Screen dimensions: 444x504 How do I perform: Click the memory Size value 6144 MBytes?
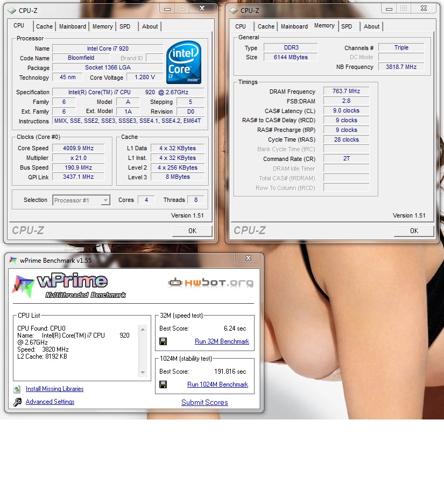pyautogui.click(x=291, y=57)
